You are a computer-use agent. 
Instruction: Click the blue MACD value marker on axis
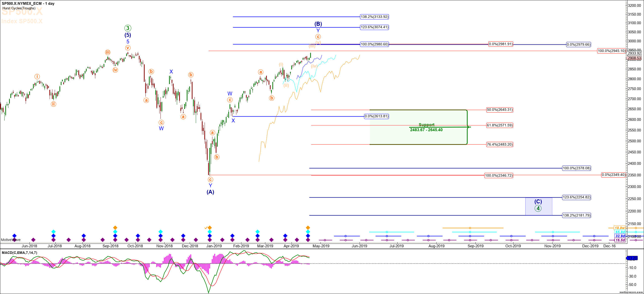pyautogui.click(x=632, y=258)
